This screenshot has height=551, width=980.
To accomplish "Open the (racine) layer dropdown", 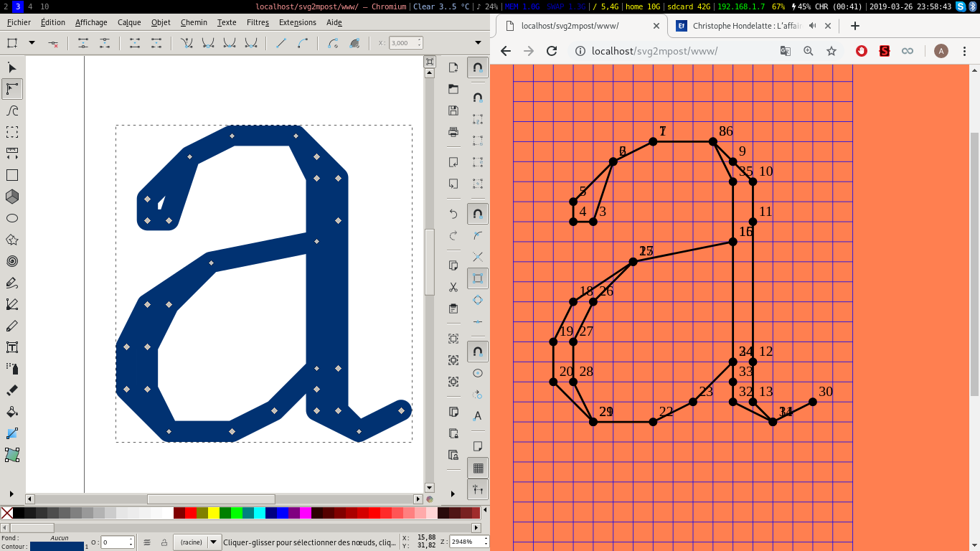I will [214, 542].
